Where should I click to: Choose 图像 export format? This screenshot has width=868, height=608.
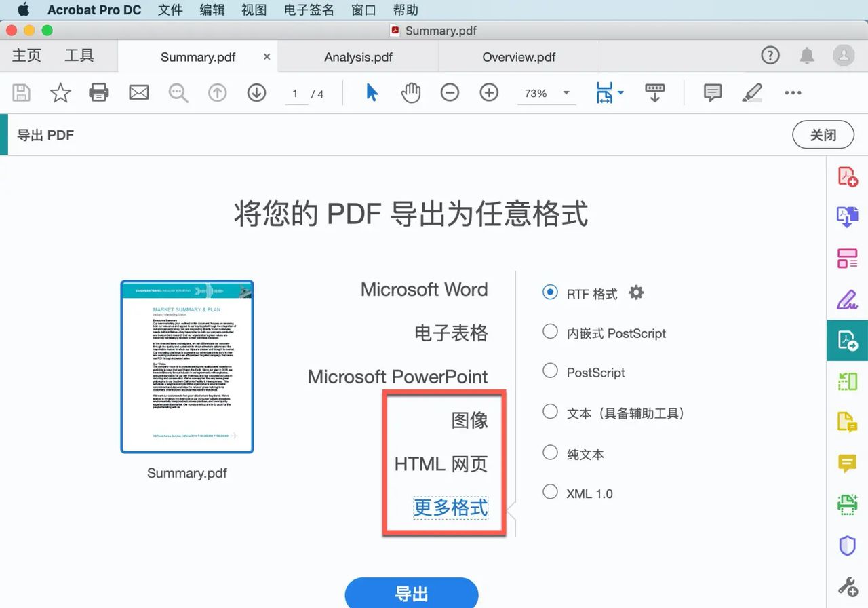point(470,420)
